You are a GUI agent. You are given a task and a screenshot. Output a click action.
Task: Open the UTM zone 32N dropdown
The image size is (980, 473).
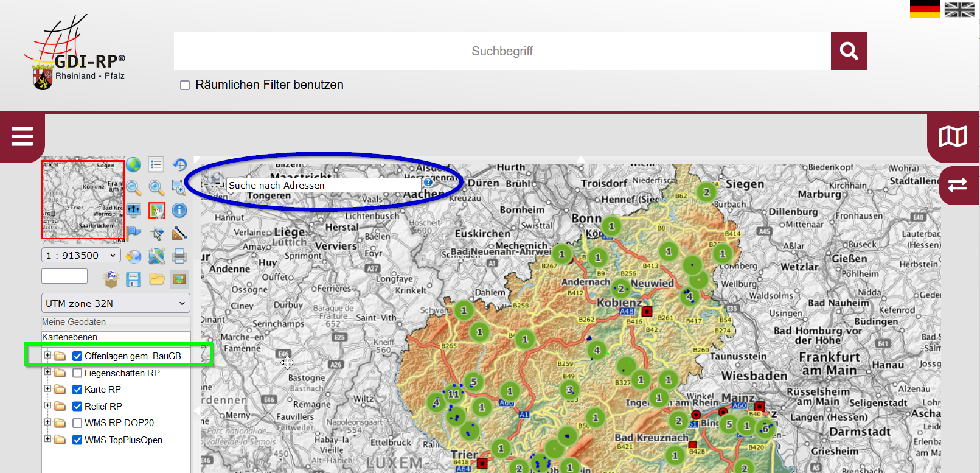point(116,303)
